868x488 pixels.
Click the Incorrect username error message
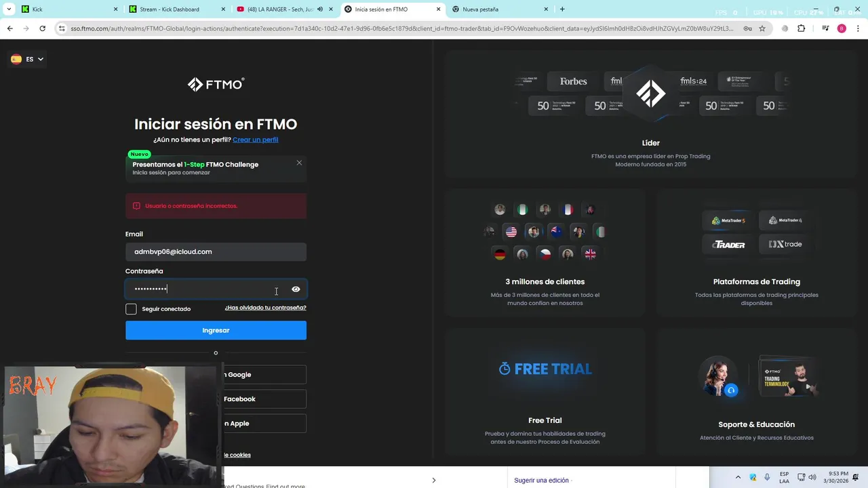point(216,205)
